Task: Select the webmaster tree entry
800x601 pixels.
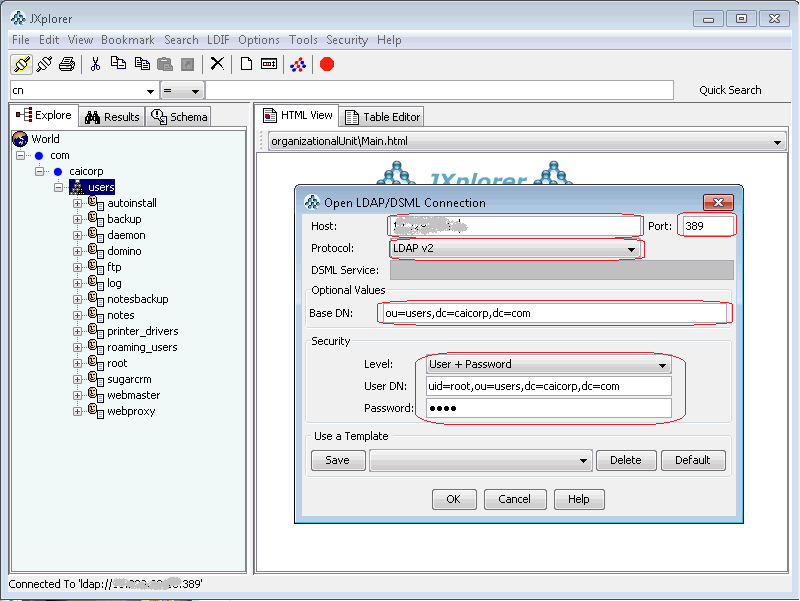Action: point(134,395)
